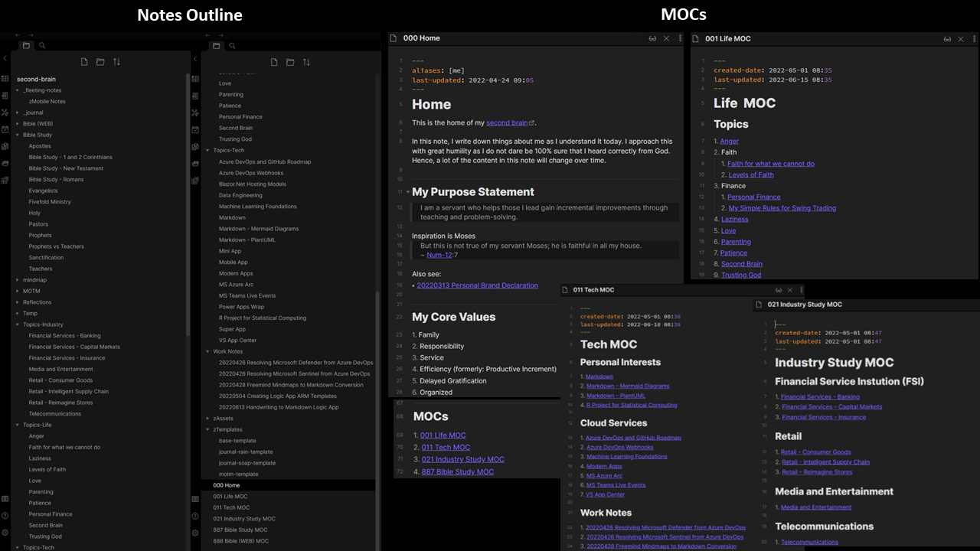Image resolution: width=980 pixels, height=551 pixels.
Task: Click New note icon in leftmost file explorer
Action: pyautogui.click(x=84, y=62)
